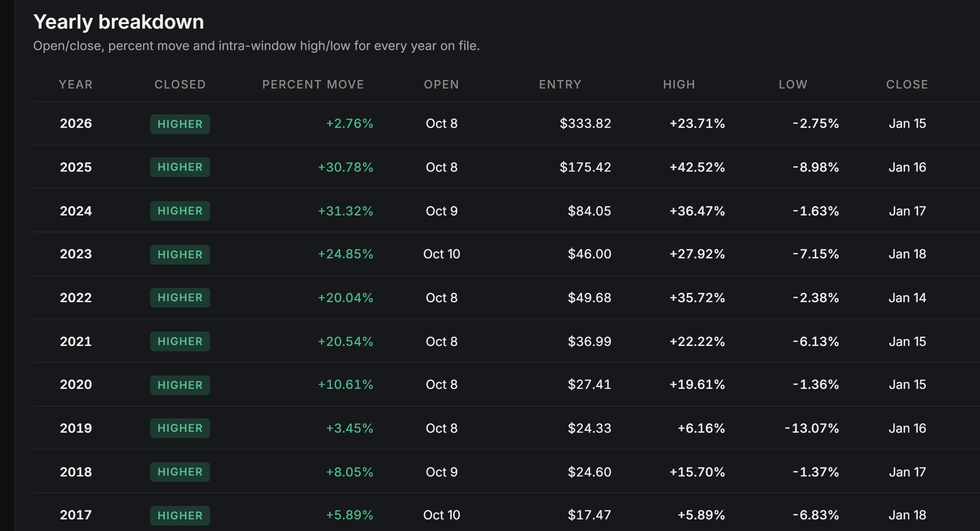
Task: Click the Jan 17 close date for 2018
Action: pos(907,472)
